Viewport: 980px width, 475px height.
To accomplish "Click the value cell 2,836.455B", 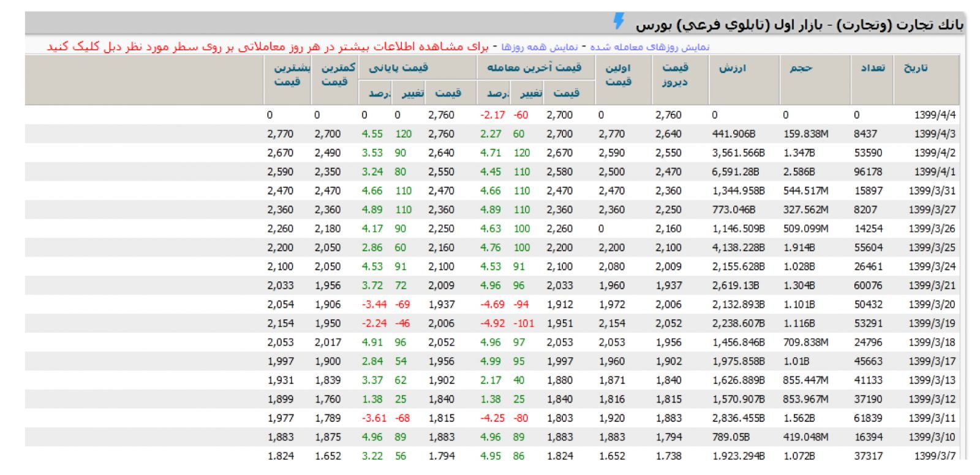I will (x=738, y=419).
